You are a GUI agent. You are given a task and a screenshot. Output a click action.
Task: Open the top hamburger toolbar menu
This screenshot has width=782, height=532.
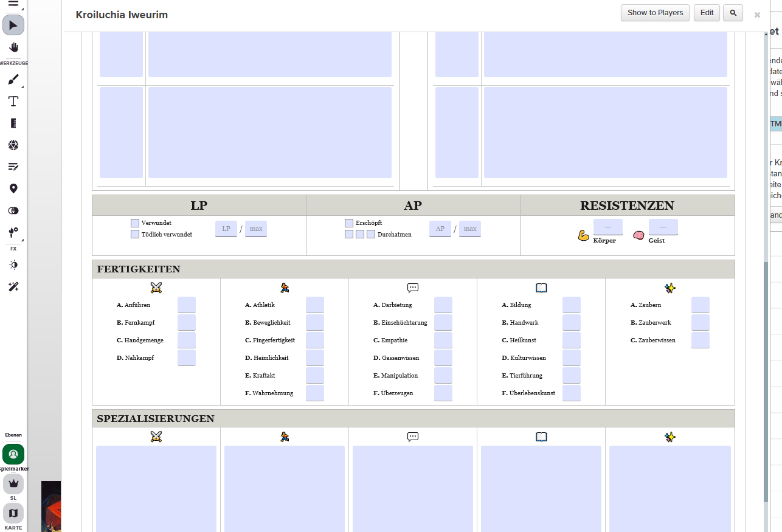13,4
